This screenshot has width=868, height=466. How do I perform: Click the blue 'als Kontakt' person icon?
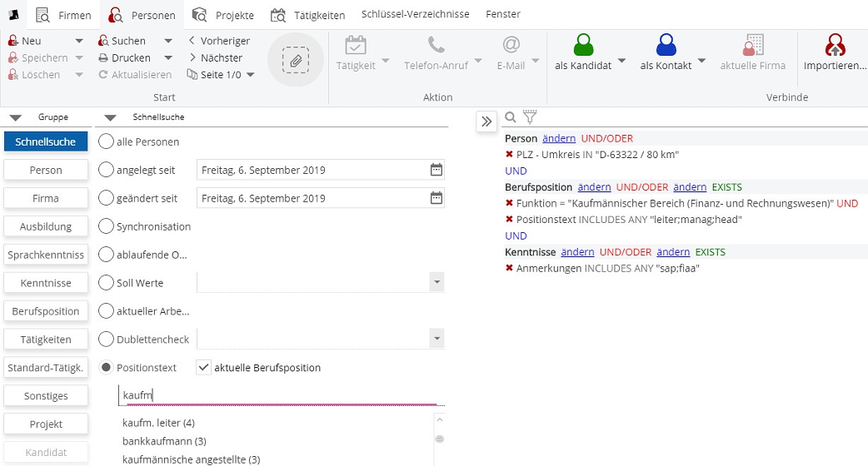click(666, 45)
